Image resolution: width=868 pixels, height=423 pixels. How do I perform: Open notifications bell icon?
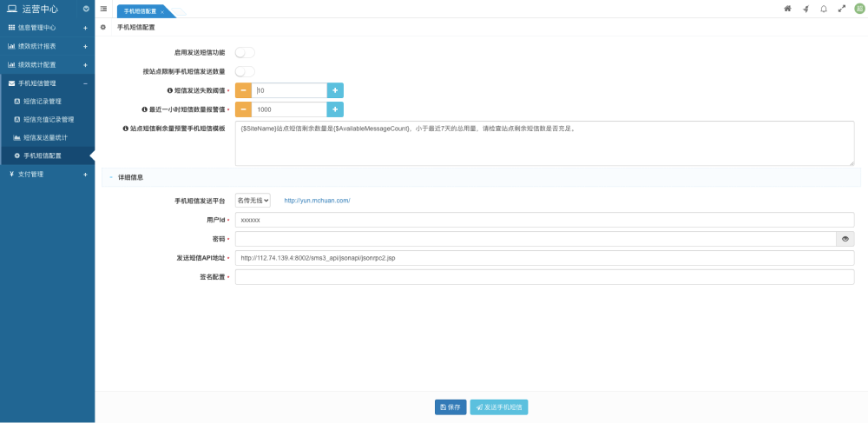pos(824,9)
